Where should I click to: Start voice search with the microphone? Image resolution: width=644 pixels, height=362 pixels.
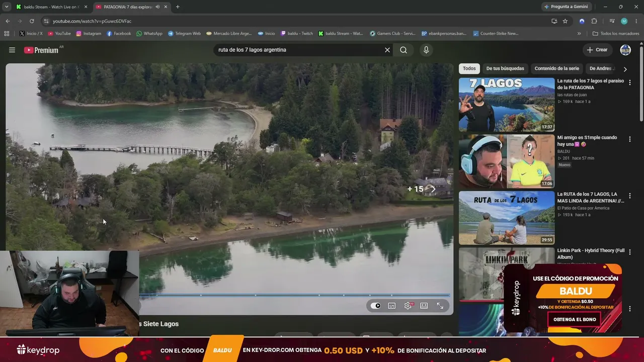pyautogui.click(x=426, y=50)
